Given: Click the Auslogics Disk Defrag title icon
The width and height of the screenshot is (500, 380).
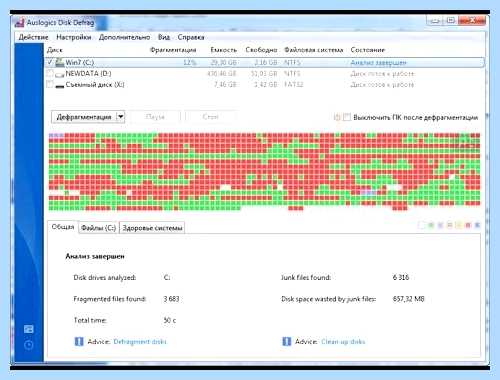Looking at the screenshot, I should 19,23.
